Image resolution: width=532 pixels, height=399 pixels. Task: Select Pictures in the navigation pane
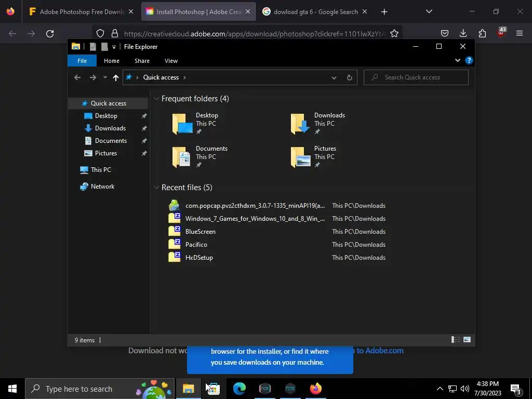pyautogui.click(x=105, y=153)
